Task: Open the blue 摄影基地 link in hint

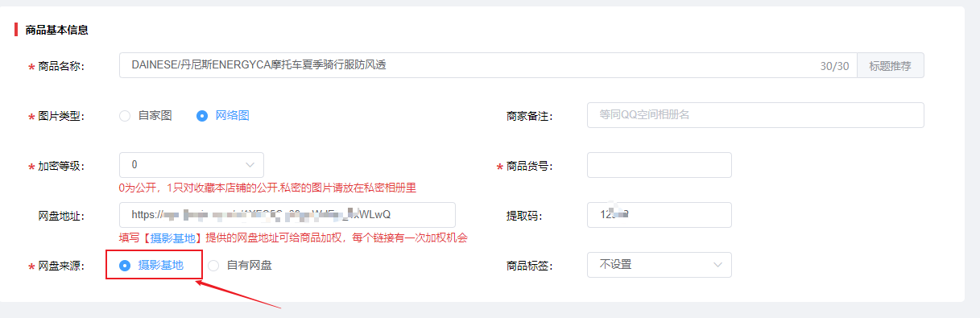Action: (x=173, y=238)
